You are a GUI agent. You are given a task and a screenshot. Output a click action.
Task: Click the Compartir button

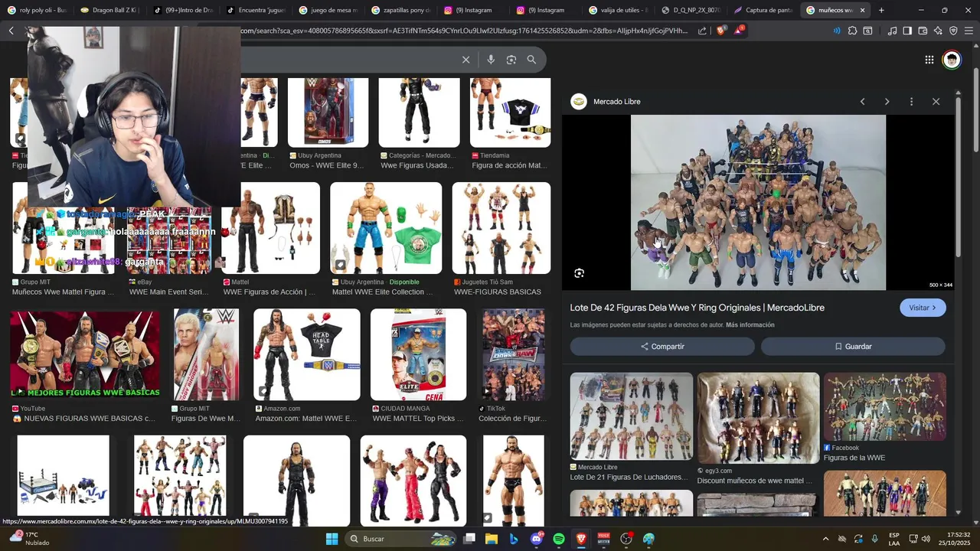tap(662, 347)
